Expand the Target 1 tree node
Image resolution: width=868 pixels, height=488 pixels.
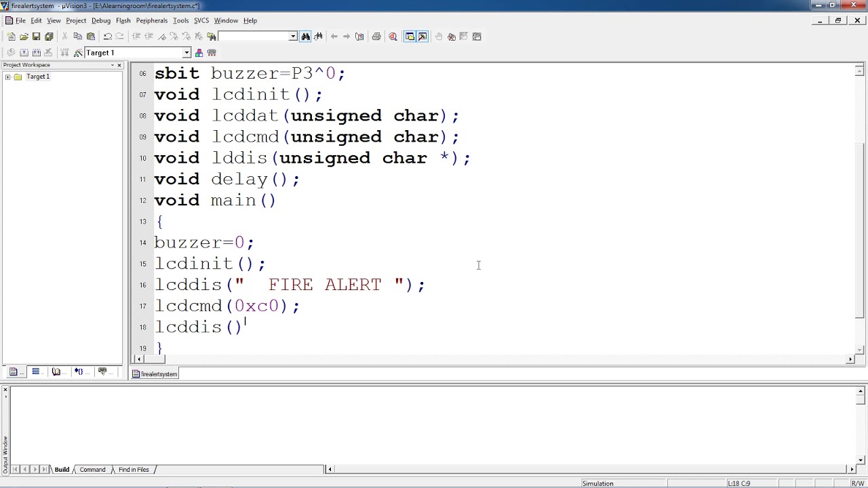(x=8, y=77)
